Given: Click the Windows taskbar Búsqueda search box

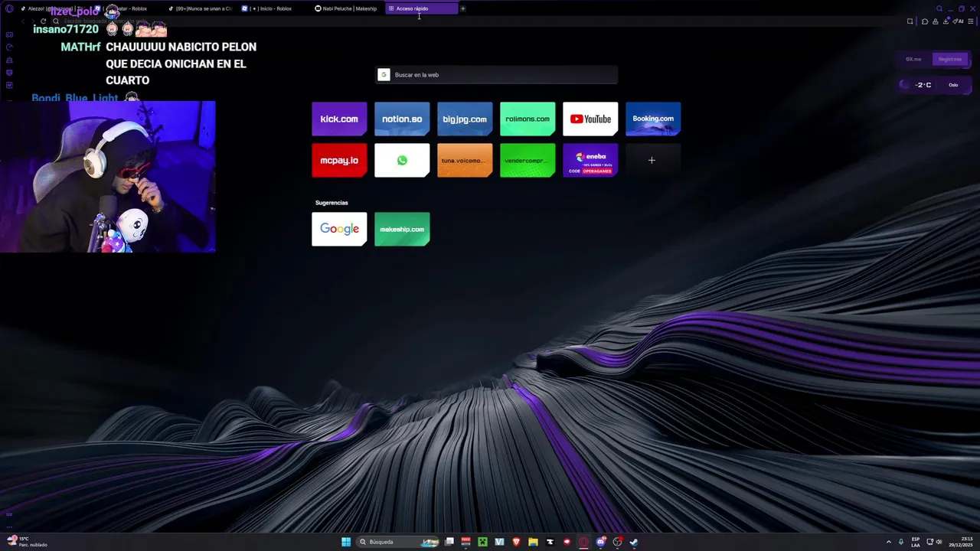Looking at the screenshot, I should 398,542.
